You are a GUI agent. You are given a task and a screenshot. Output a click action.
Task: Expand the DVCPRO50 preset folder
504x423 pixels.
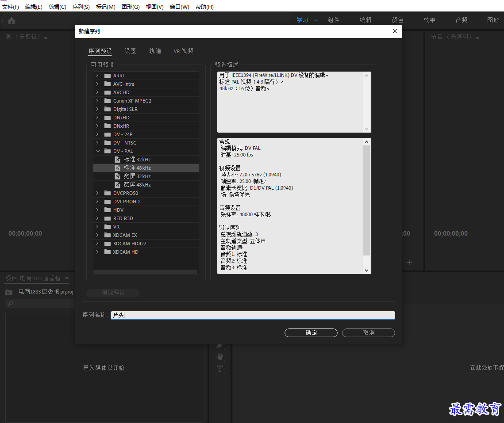coord(97,193)
